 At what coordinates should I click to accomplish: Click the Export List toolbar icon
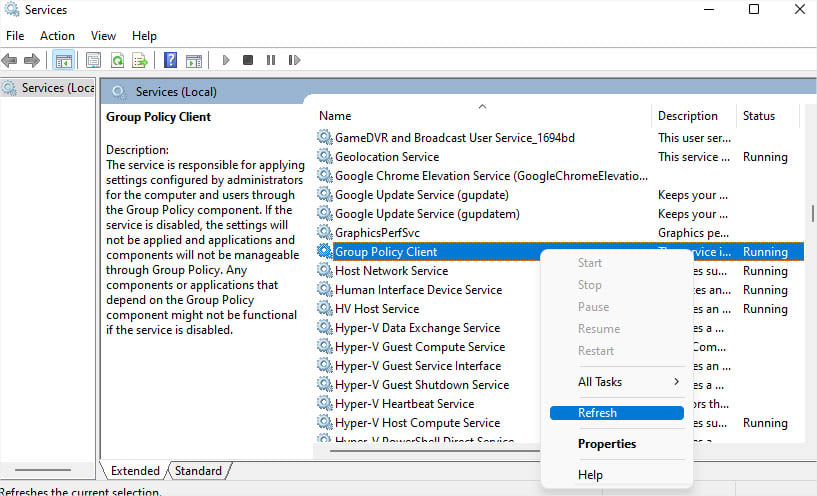click(x=140, y=60)
